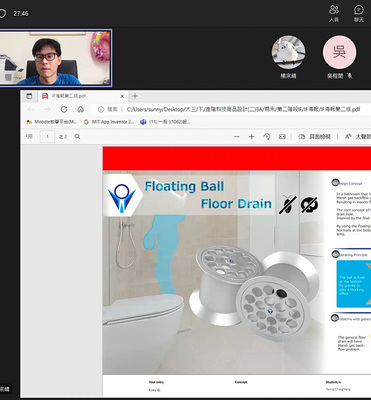The image size is (371, 400).
Task: Click the no-insects symbol on poster
Action: [287, 204]
